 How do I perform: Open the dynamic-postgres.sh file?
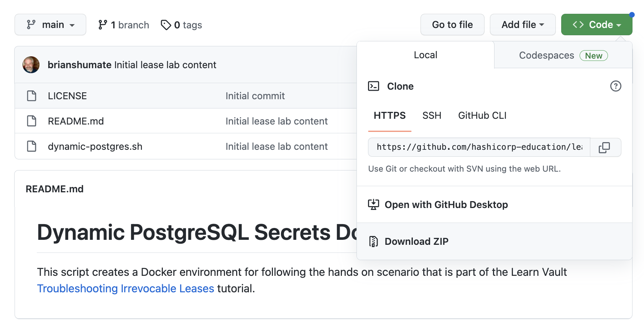pyautogui.click(x=95, y=146)
